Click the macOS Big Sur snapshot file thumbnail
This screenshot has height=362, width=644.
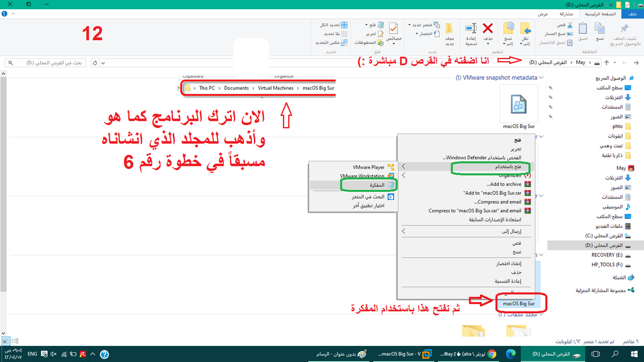(518, 104)
